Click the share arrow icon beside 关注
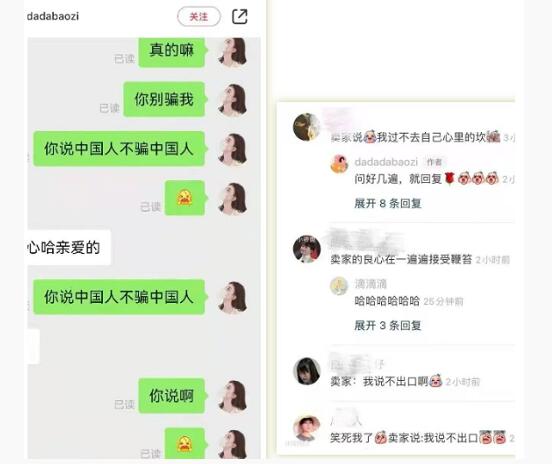Viewport: 552px width, 464px height. [x=240, y=17]
